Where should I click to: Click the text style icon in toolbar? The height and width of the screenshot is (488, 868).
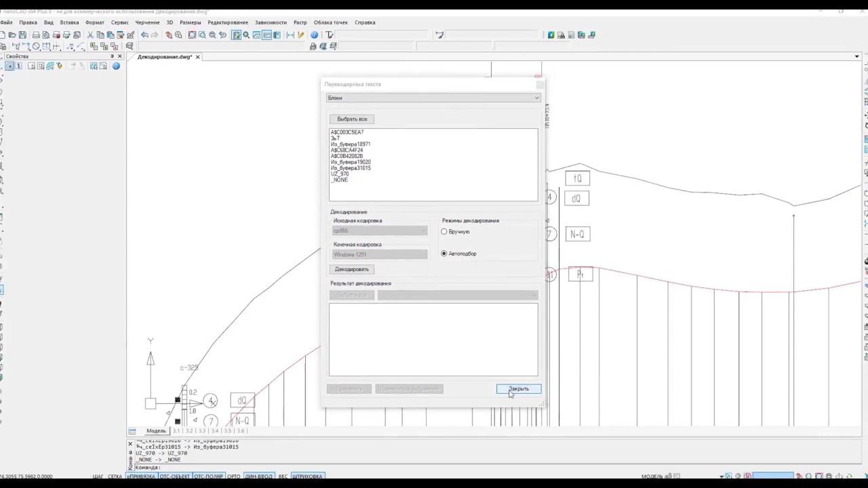click(x=330, y=35)
